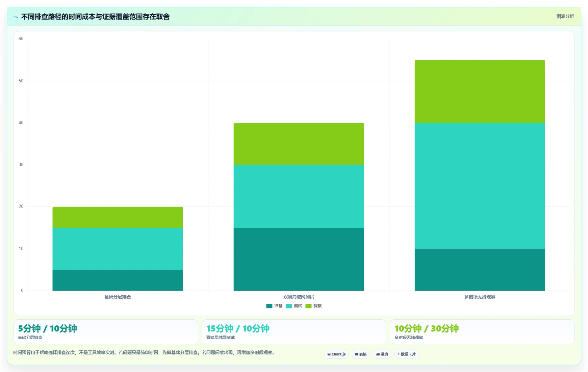Click the 10分钟 / 30分钟 data card value
588x372 pixels.
click(427, 328)
